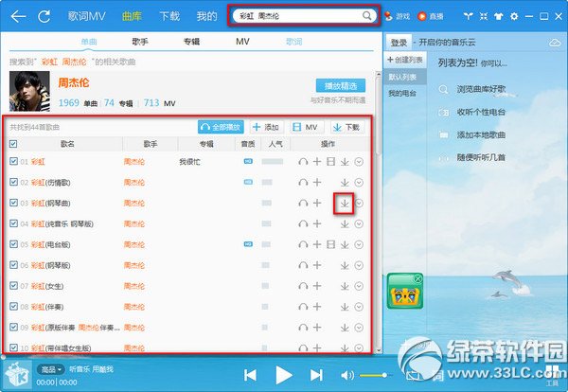
Task: Expand more options for song 02 彩虹(伤情歌)
Action: [359, 183]
